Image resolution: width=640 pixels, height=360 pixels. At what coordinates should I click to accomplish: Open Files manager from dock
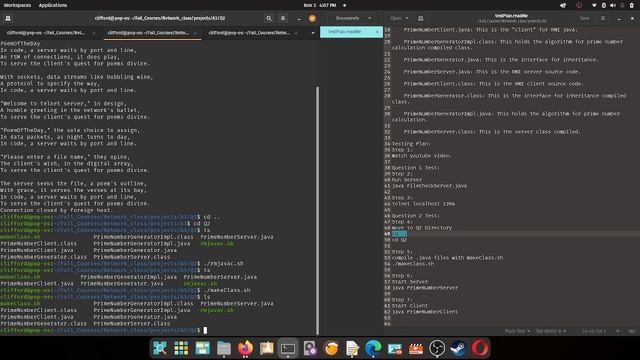coord(224,348)
